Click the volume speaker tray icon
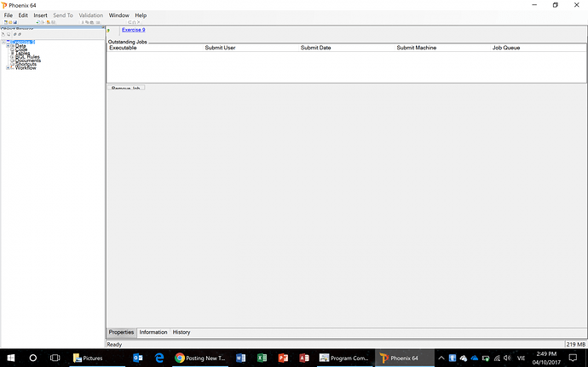This screenshot has width=588, height=367. click(507, 358)
